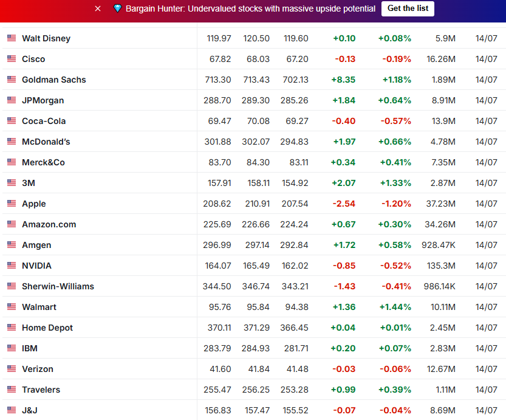Select Walt Disney date 14/07
506x420 pixels.
point(487,38)
